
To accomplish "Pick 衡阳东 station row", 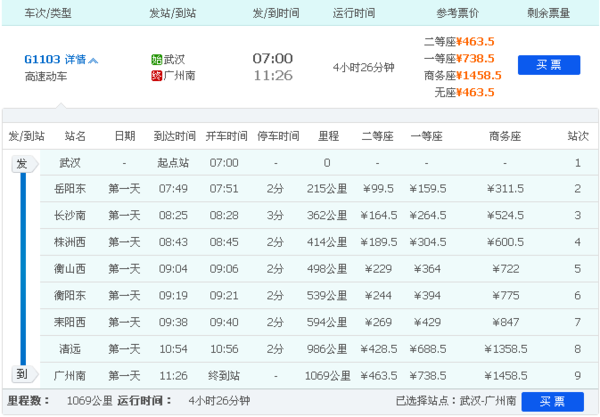I will click(70, 294).
